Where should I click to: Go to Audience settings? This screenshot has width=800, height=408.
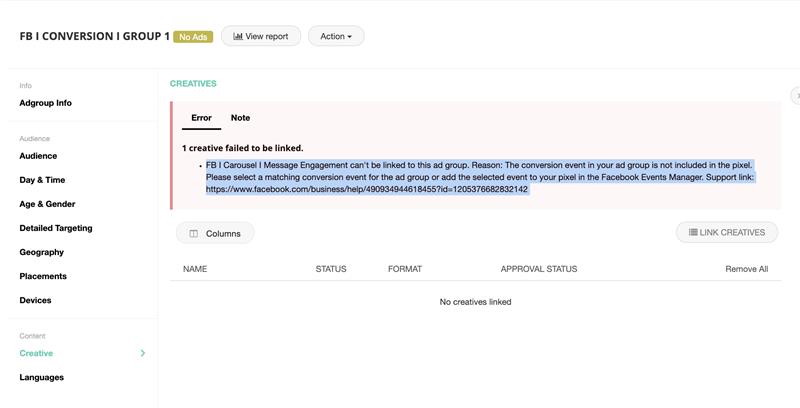38,156
